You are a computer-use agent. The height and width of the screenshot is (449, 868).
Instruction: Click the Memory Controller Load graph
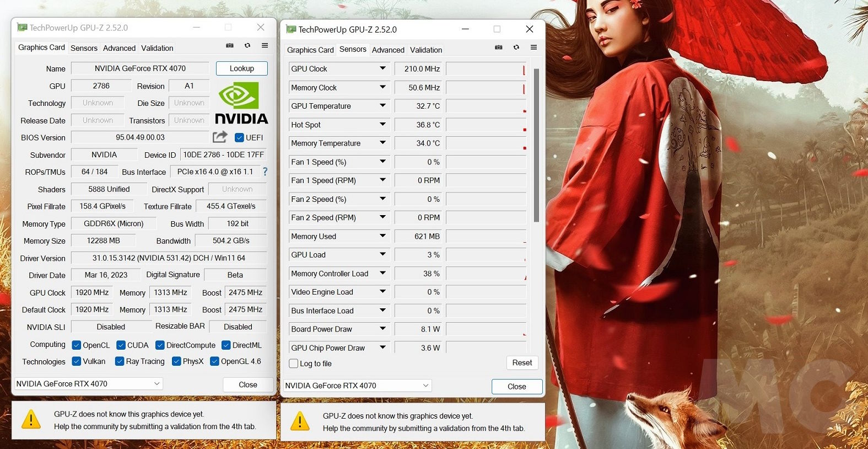click(486, 274)
